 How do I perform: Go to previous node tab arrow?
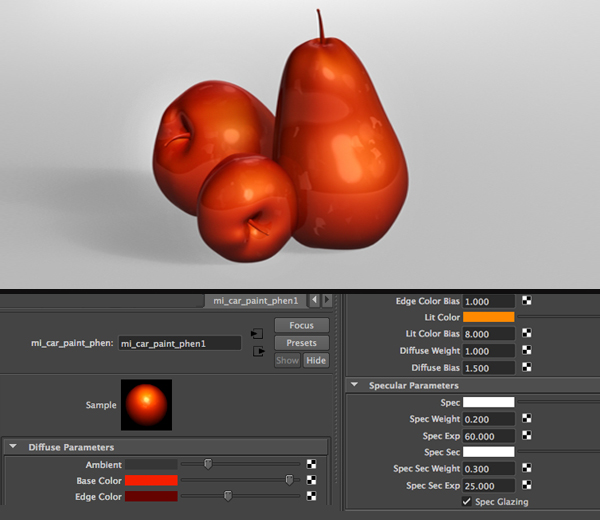[314, 300]
